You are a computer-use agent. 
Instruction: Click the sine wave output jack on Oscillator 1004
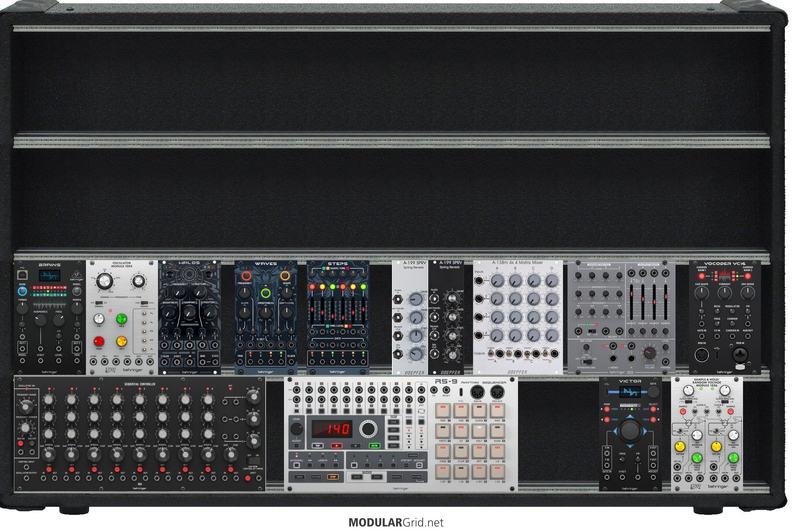[x=144, y=313]
